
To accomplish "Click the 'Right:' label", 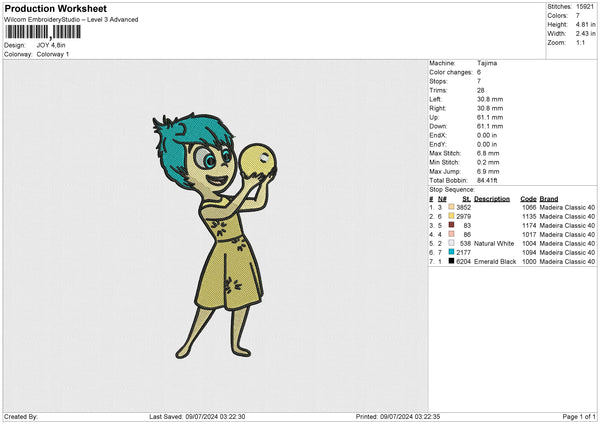I will coord(437,108).
